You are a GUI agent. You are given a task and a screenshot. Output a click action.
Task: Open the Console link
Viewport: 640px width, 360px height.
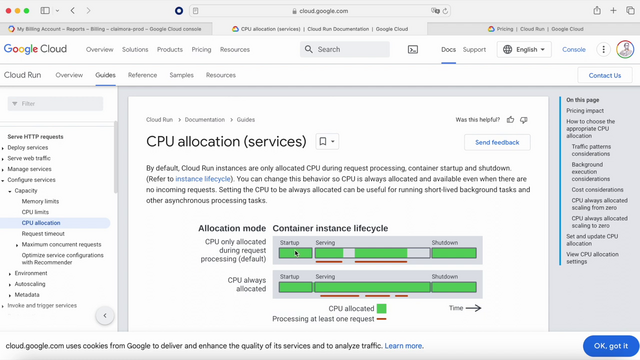pyautogui.click(x=574, y=49)
